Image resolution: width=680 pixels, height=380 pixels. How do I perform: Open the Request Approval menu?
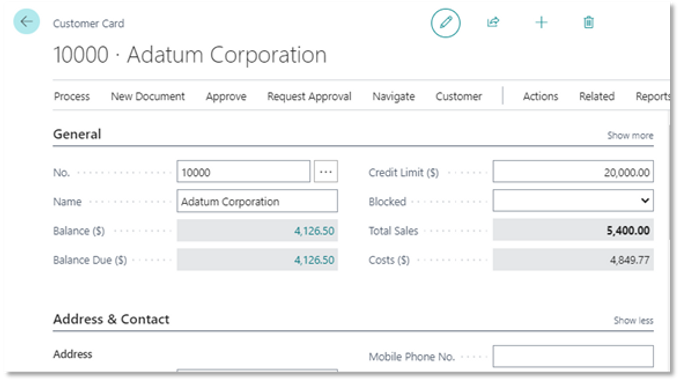click(x=309, y=96)
